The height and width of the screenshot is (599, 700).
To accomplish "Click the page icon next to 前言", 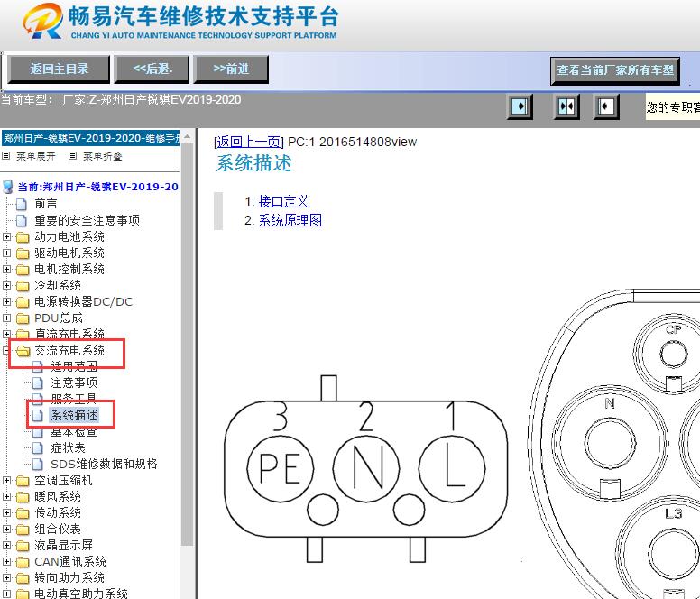I will pos(22,204).
